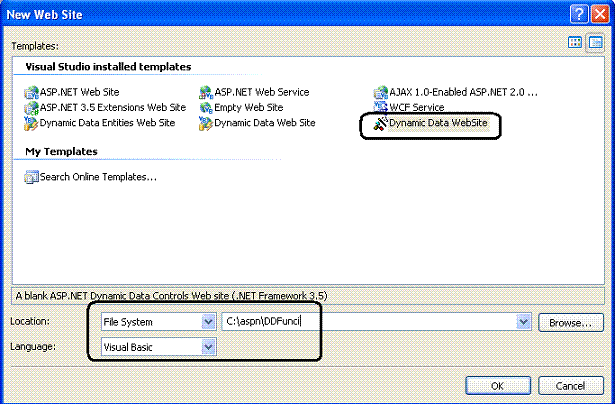Select the WCF Service template icon
The width and height of the screenshot is (615, 404).
[x=380, y=107]
